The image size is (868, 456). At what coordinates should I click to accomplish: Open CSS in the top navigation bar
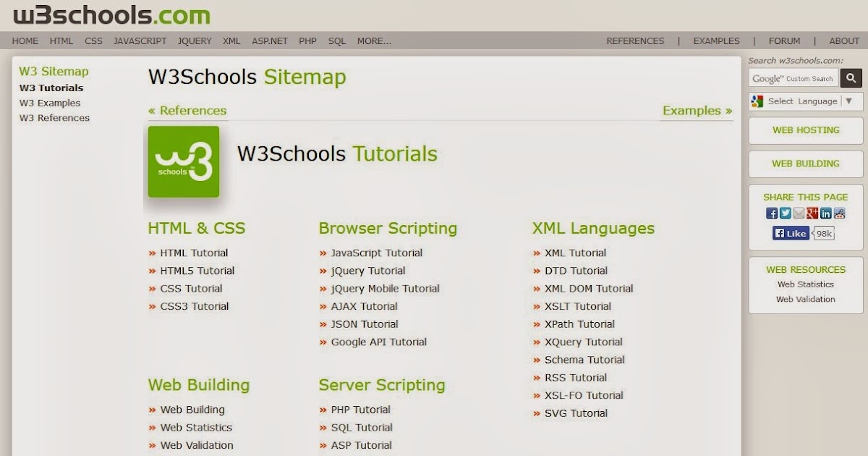(93, 41)
